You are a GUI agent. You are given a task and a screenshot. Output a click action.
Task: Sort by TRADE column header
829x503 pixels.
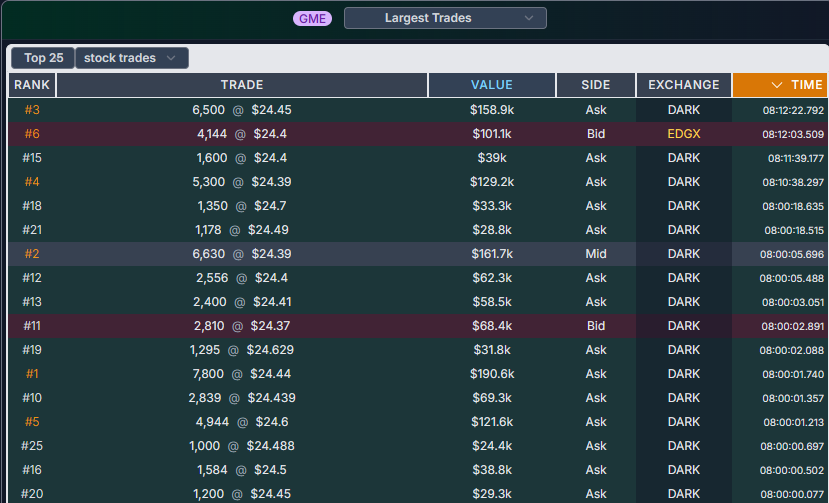242,85
